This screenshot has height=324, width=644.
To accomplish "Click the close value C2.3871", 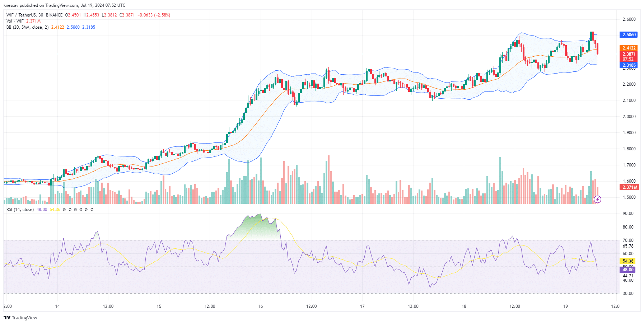I will [x=127, y=15].
